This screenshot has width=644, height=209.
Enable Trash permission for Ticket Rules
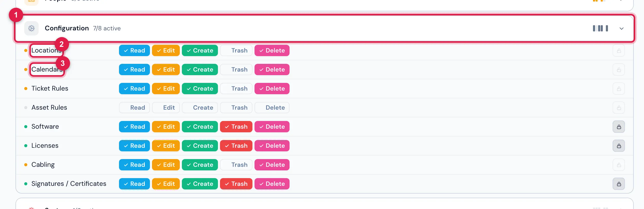coord(236,89)
